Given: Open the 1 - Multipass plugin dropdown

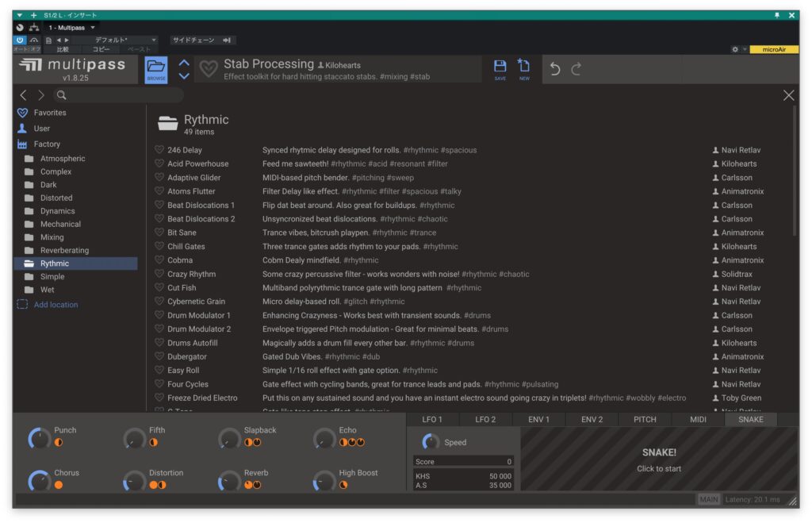Looking at the screenshot, I should coord(72,27).
